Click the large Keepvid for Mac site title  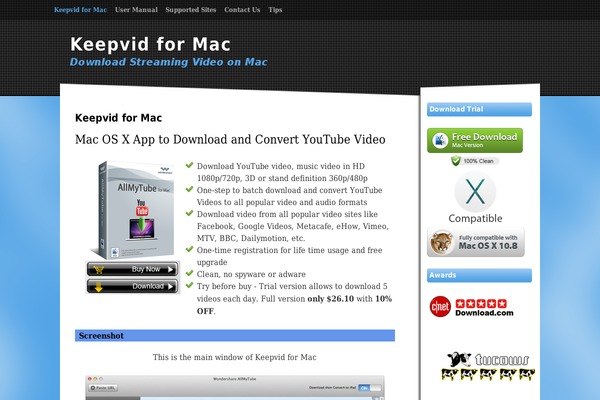(150, 44)
